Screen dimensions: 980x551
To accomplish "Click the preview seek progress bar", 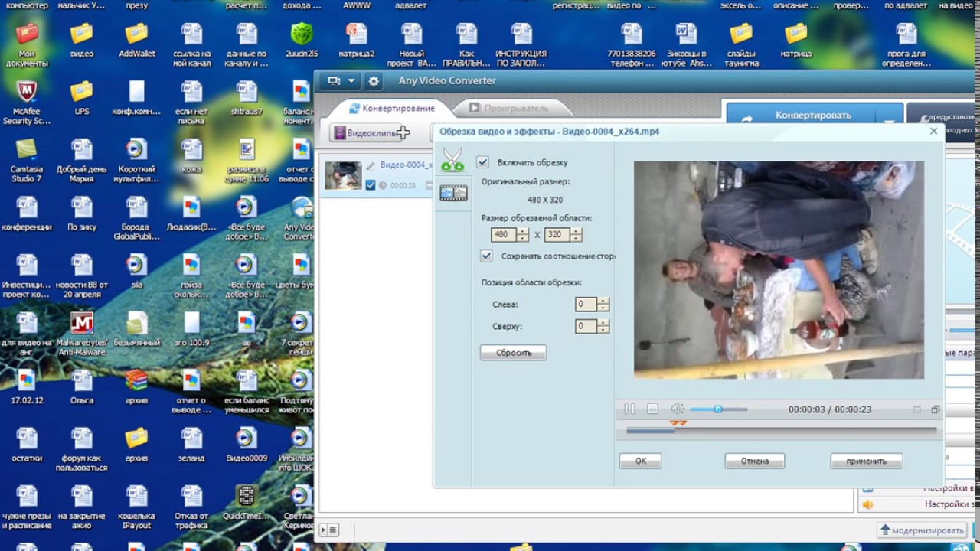I will (x=782, y=430).
